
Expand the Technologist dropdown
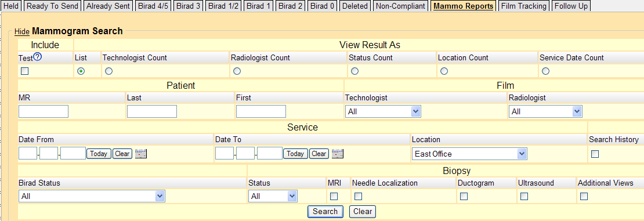pos(383,111)
